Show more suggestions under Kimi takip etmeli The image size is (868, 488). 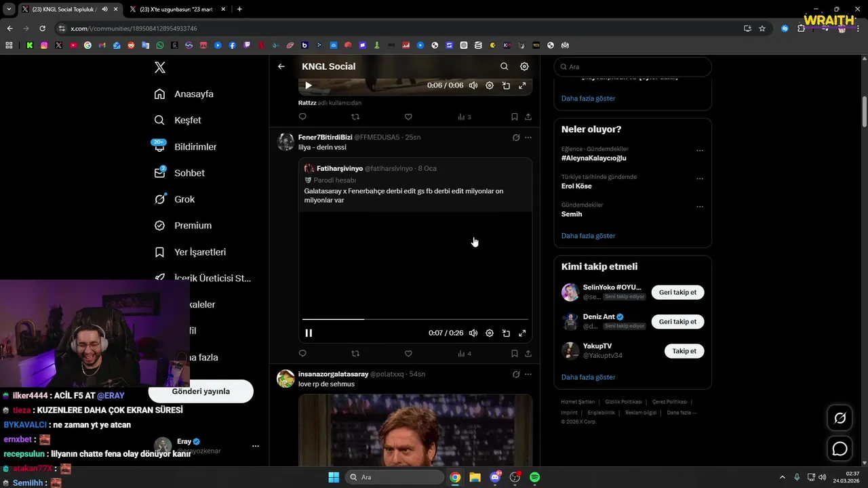[x=588, y=377]
